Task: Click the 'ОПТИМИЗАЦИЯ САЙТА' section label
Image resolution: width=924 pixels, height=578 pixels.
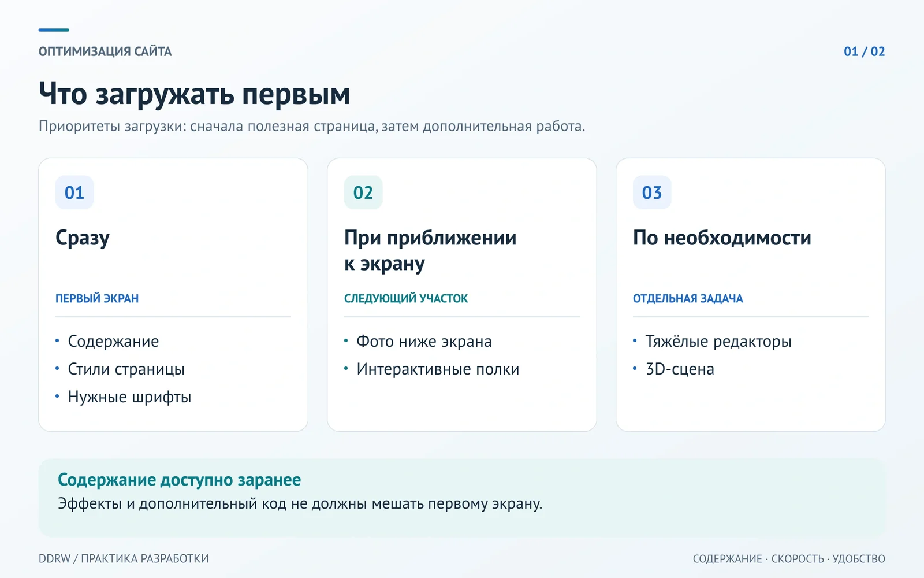Action: [x=105, y=51]
